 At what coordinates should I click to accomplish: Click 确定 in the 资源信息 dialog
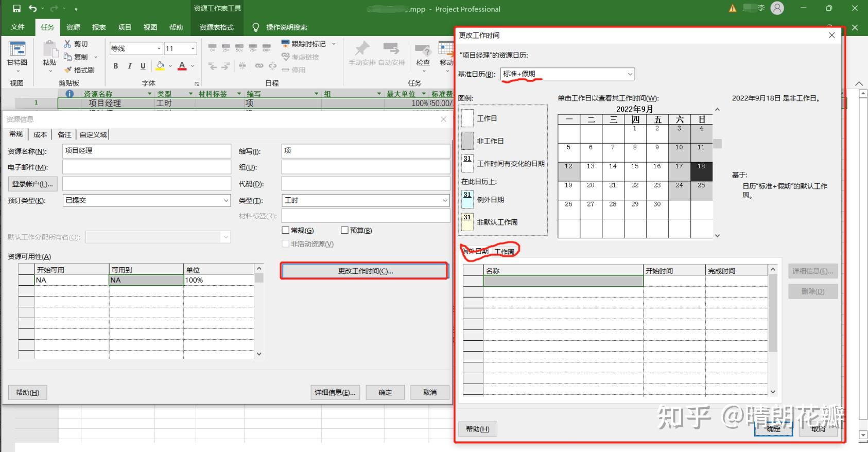[385, 392]
